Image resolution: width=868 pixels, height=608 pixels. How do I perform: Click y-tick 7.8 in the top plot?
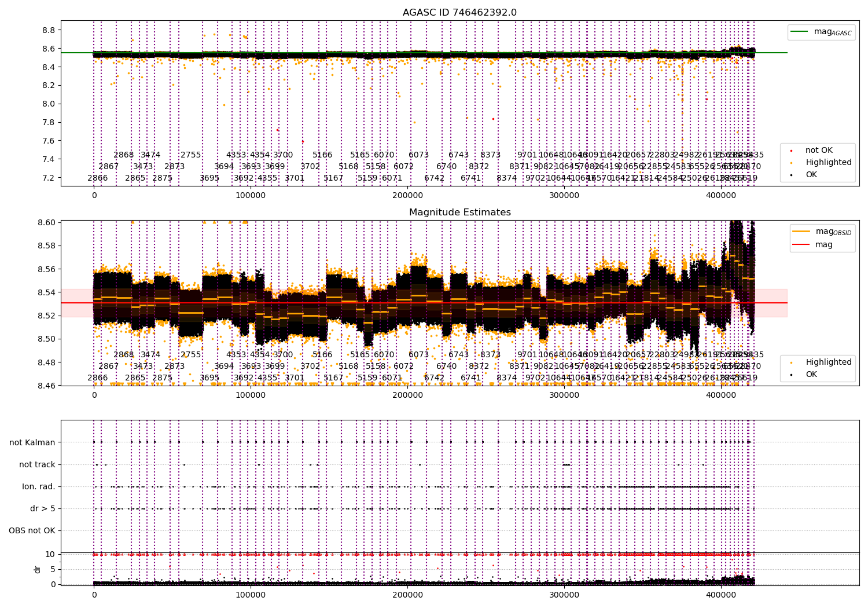point(49,122)
